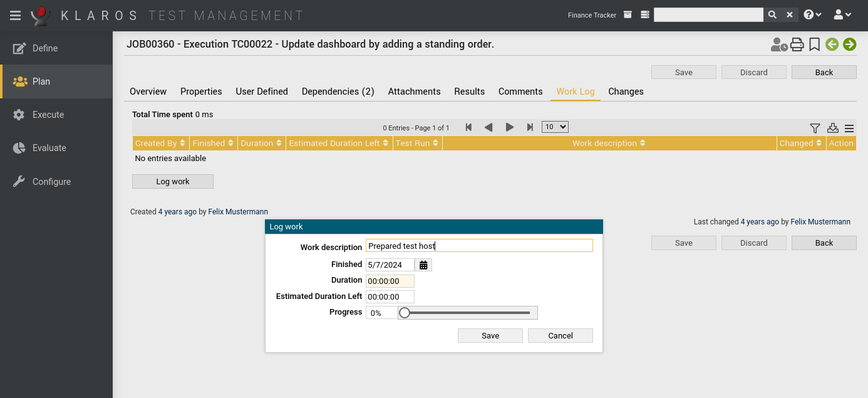The width and height of the screenshot is (868, 398).
Task: Open the entries-per-page dropdown showing 10
Action: (x=554, y=127)
